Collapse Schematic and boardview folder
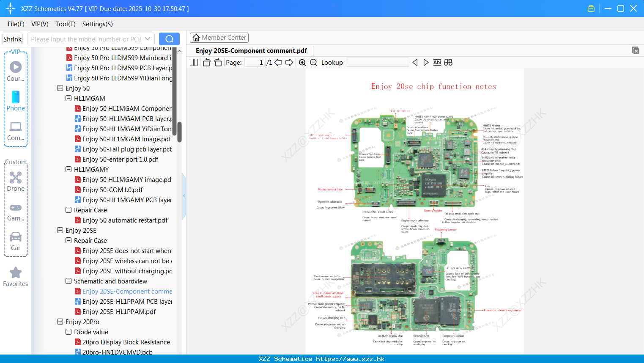Viewport: 644px width, 363px height. pyautogui.click(x=68, y=281)
